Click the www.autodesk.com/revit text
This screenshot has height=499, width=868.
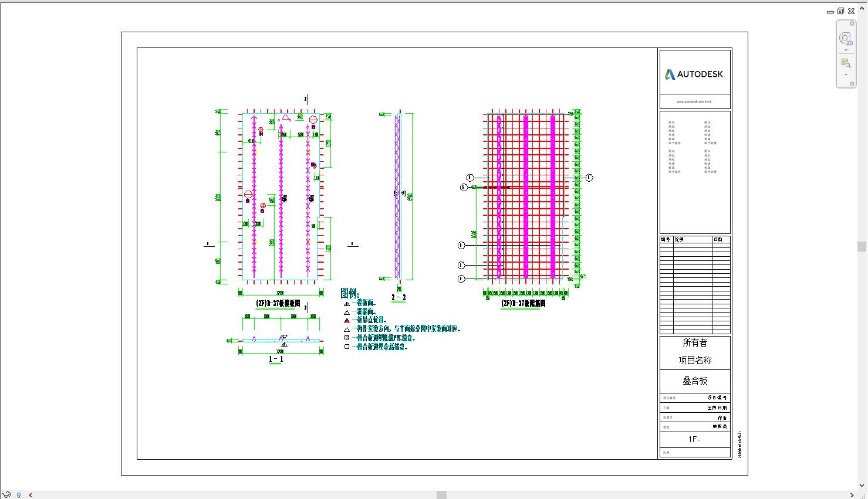pyautogui.click(x=694, y=101)
